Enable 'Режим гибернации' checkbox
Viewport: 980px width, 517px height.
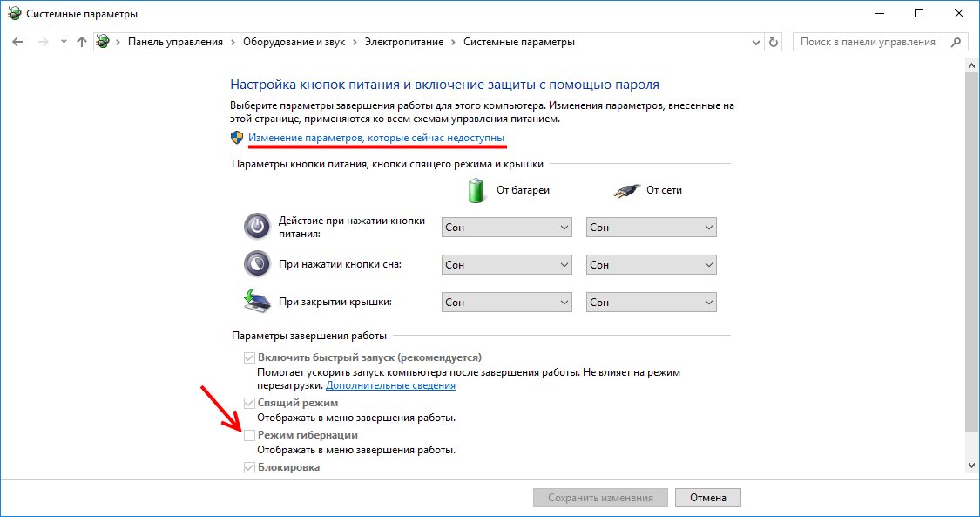point(249,435)
